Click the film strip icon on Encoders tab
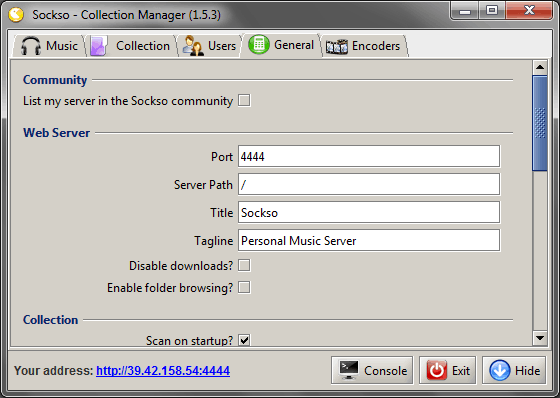Screen dimensions: 560x398 click(337, 47)
